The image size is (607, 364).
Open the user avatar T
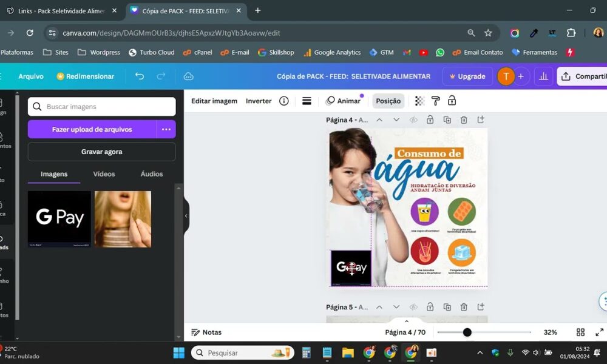pyautogui.click(x=506, y=76)
